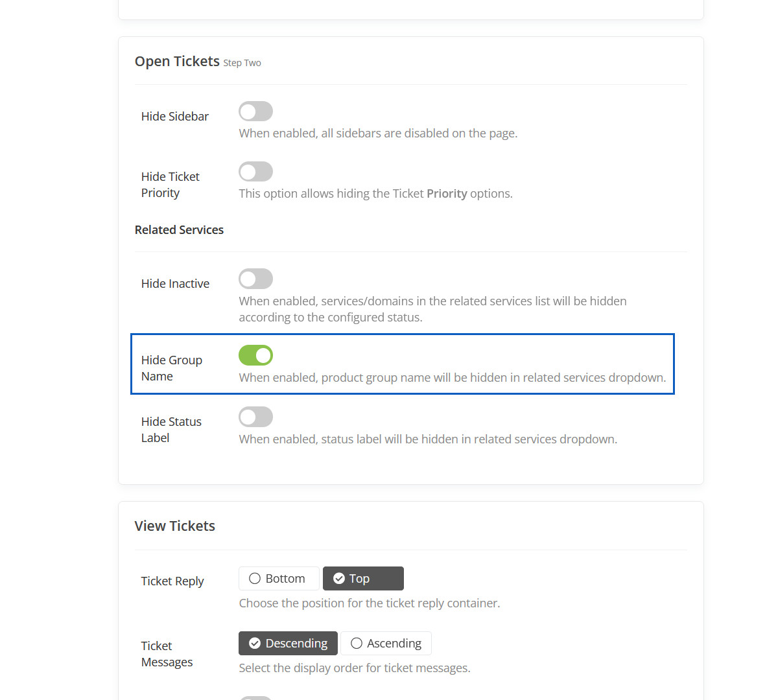Select Bottom for ticket reply position
Viewport: 778px width, 700px height.
click(x=278, y=578)
